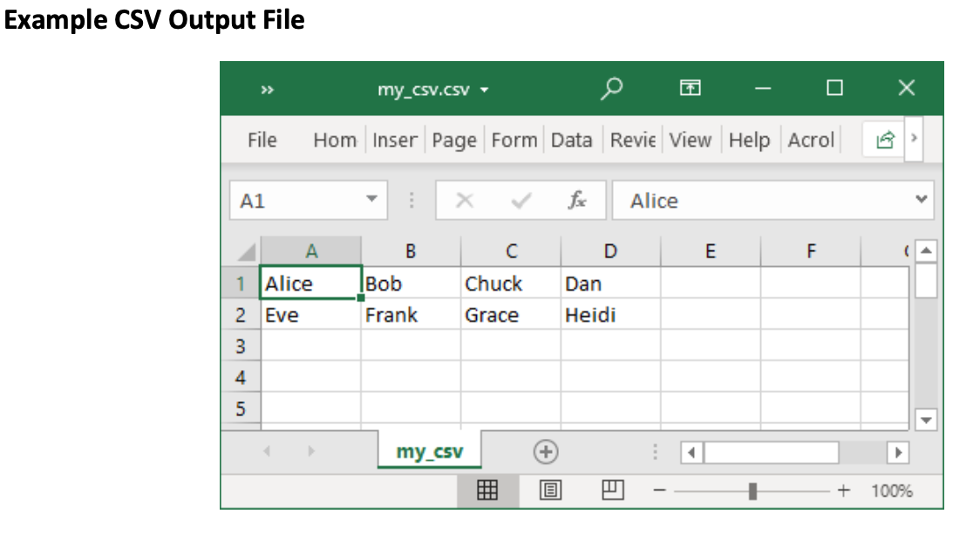Screen dimensions: 980x555
Task: Switch to Page Break Preview icon
Action: click(x=612, y=490)
